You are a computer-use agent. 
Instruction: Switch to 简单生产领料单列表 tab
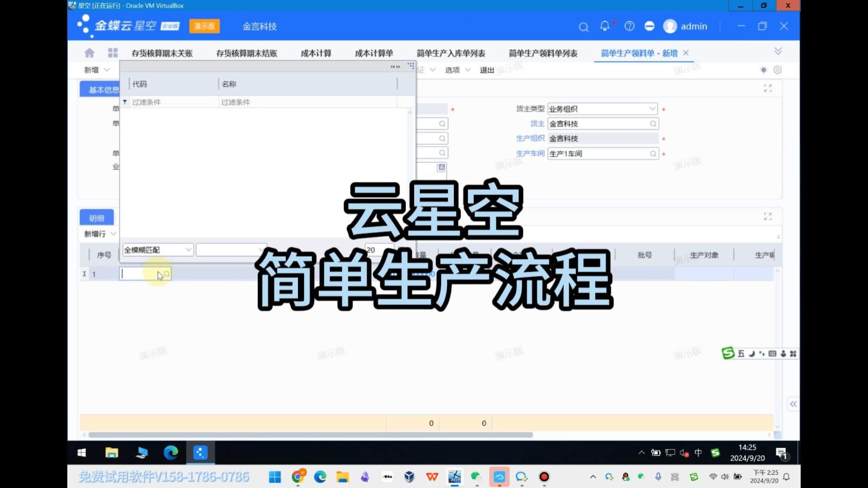543,53
